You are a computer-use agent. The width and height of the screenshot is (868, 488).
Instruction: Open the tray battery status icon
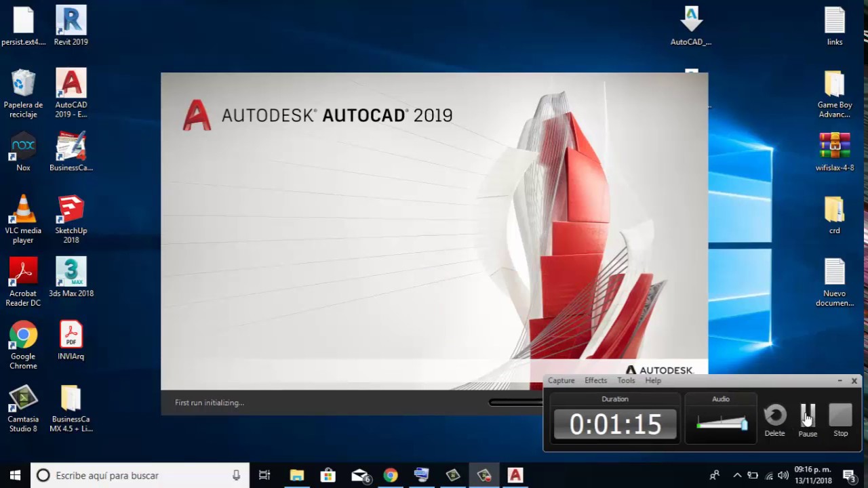pyautogui.click(x=753, y=475)
